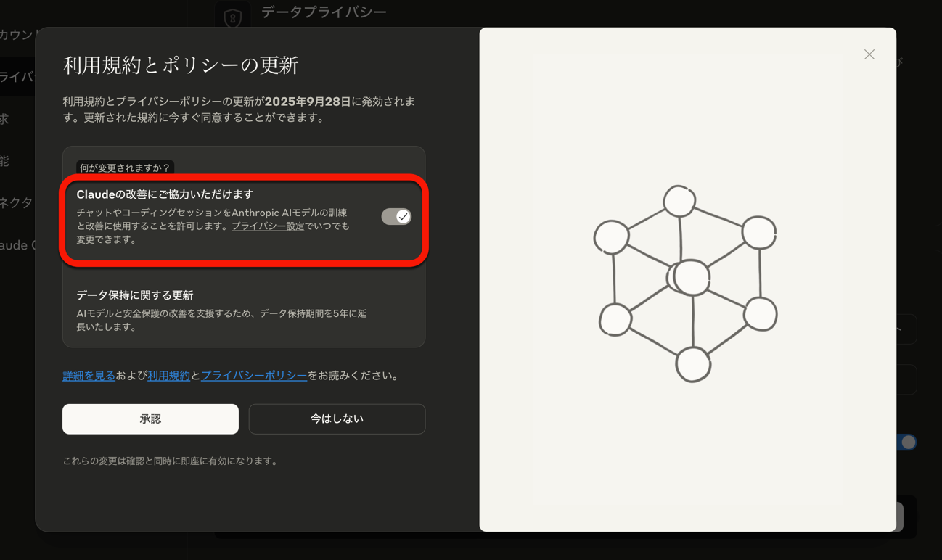The image size is (942, 560).
Task: Open the コネクタ sidebar item
Action: click(x=16, y=203)
